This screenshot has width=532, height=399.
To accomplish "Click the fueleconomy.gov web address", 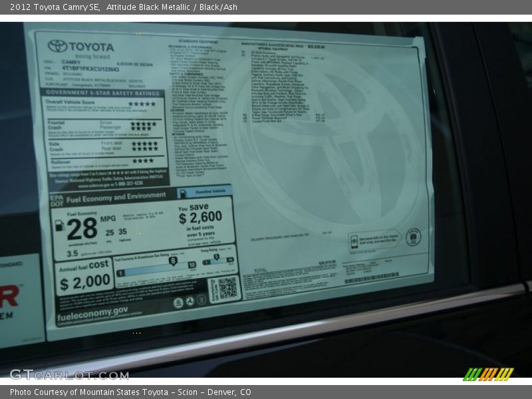I will tap(92, 311).
